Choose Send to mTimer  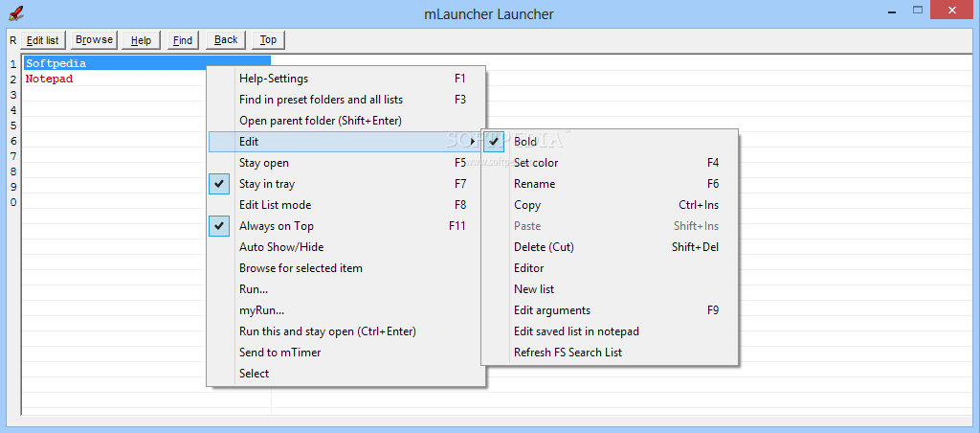346,353
